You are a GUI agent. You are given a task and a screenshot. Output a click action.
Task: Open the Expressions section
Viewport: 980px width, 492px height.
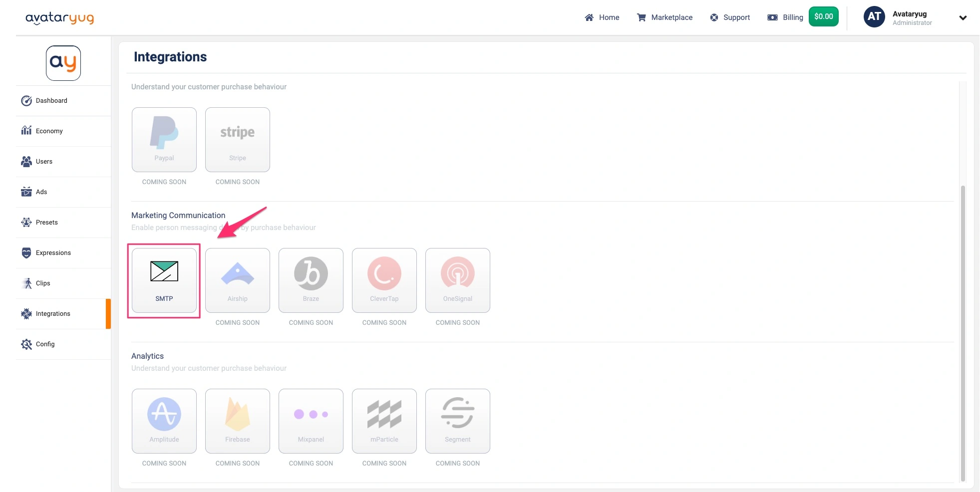coord(26,252)
